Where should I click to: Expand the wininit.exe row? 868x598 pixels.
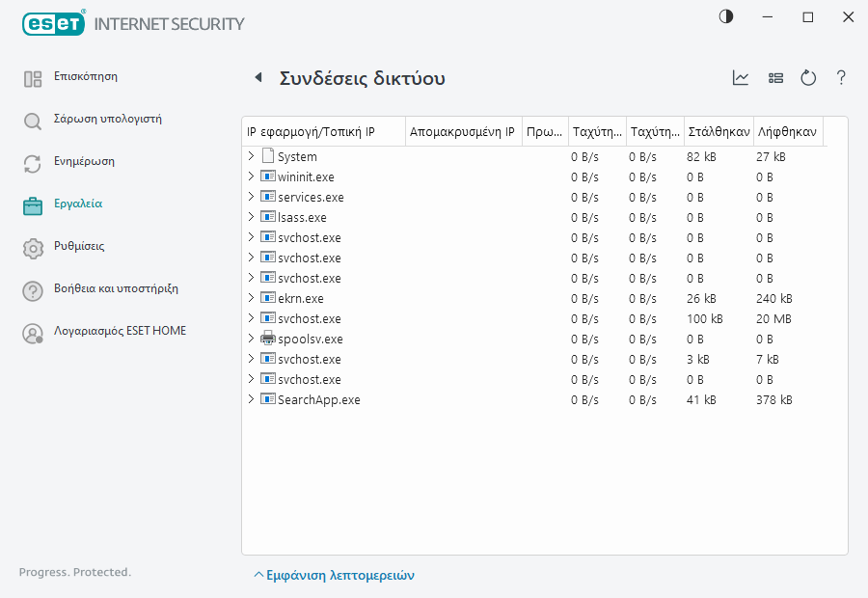pyautogui.click(x=251, y=177)
